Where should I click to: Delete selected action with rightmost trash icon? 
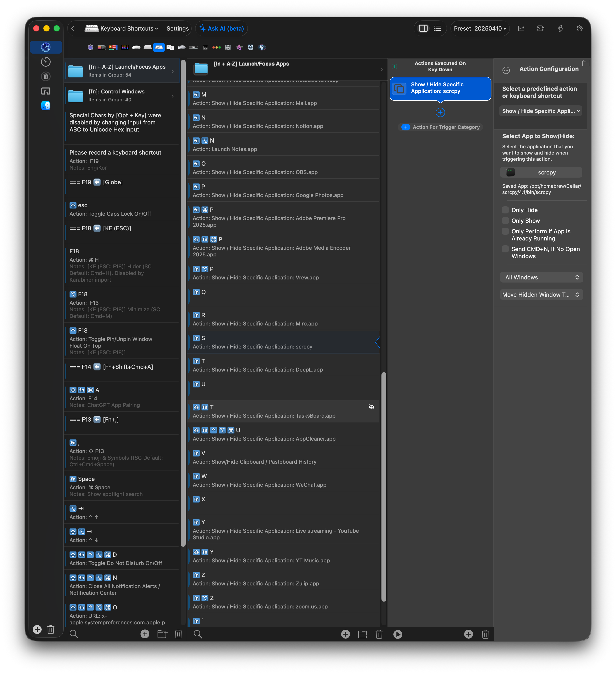pyautogui.click(x=485, y=634)
